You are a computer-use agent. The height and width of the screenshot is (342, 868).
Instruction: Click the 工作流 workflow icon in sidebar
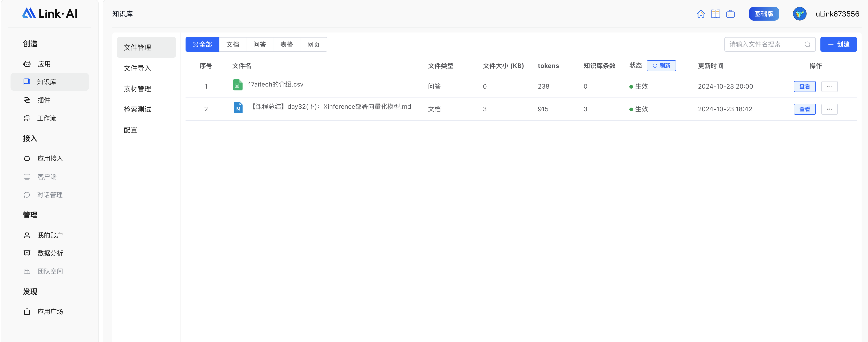pos(27,118)
